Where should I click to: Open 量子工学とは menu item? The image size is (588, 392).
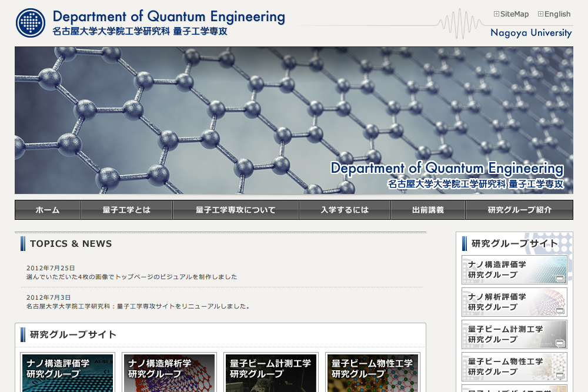127,210
